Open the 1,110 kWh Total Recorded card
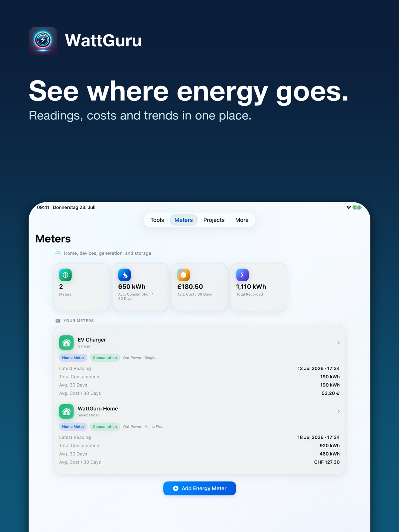Image resolution: width=399 pixels, height=532 pixels. click(x=258, y=287)
